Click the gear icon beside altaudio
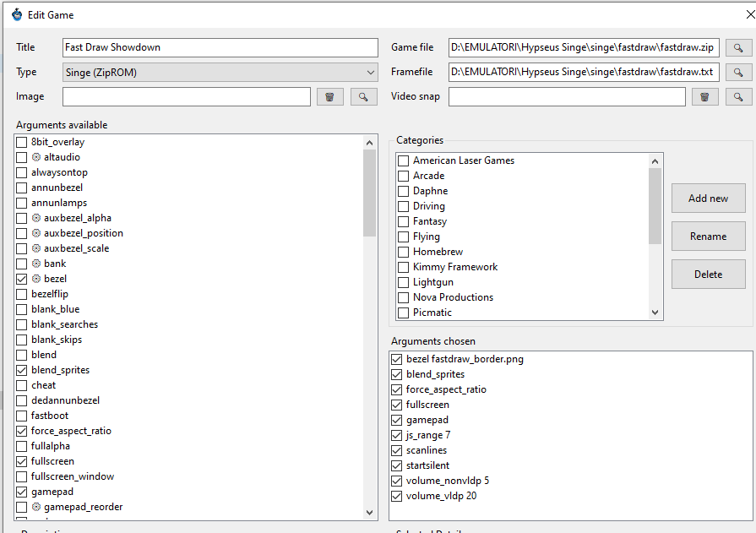Viewport: 756px width, 533px height. [36, 157]
